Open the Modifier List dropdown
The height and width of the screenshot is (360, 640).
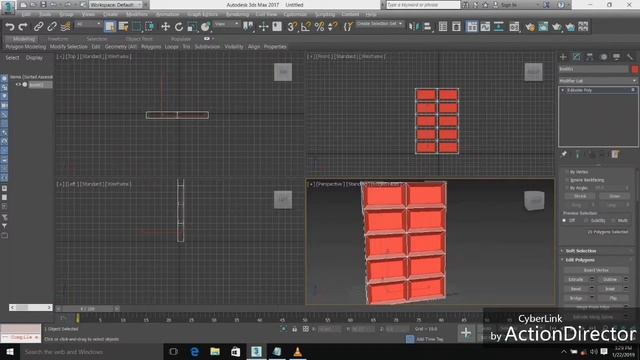coord(598,81)
